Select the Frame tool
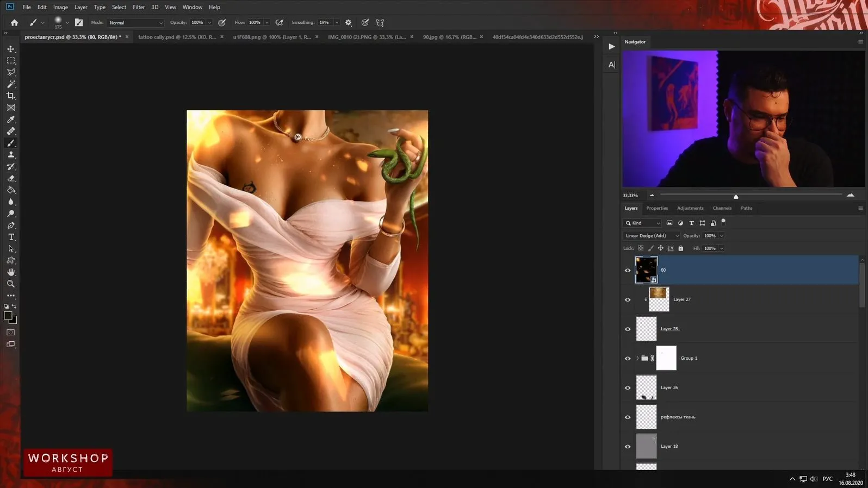Screen dimensions: 868x488 click(x=11, y=108)
